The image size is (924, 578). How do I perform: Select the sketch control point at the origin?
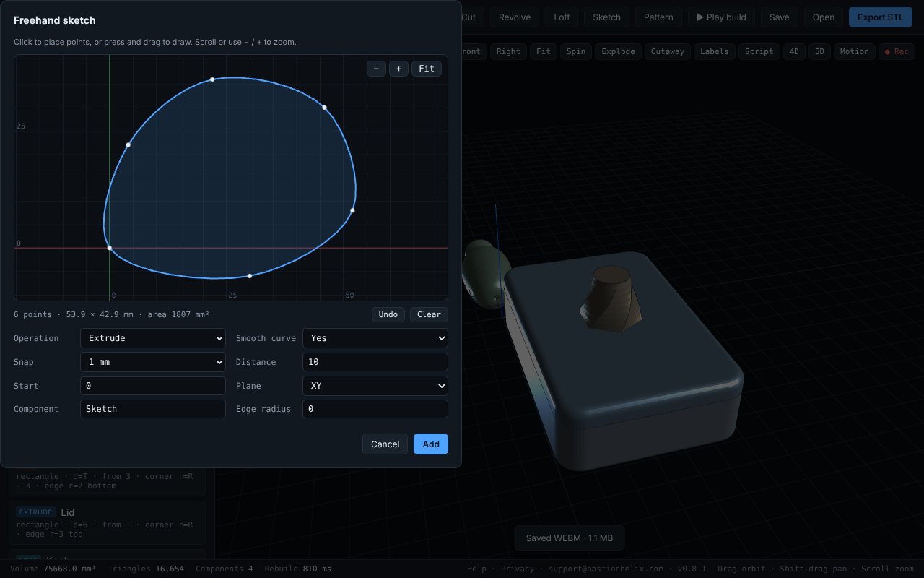click(x=110, y=248)
